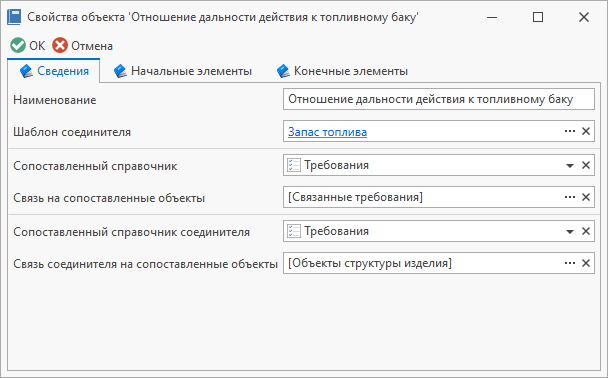
Task: Click into the Наименование text field
Action: tap(439, 99)
